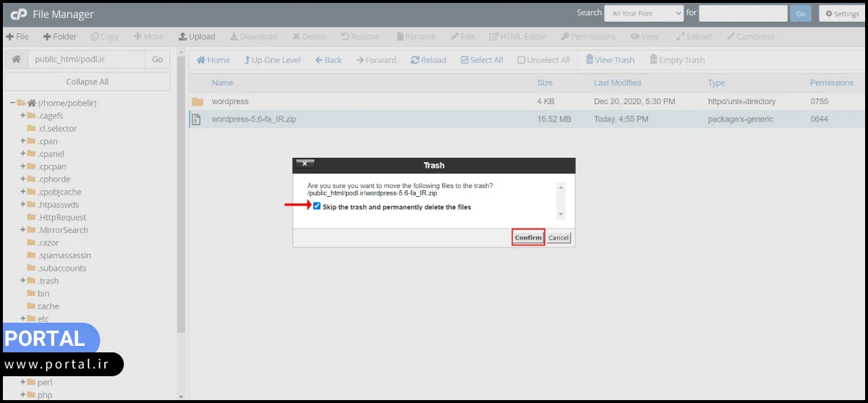
Task: Click the Unselect All checkbox
Action: (521, 60)
